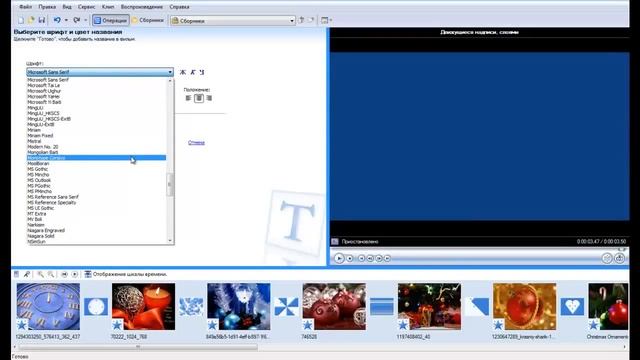Toggle the Операции tasks pane button
This screenshot has height=360, width=640.
pos(111,20)
